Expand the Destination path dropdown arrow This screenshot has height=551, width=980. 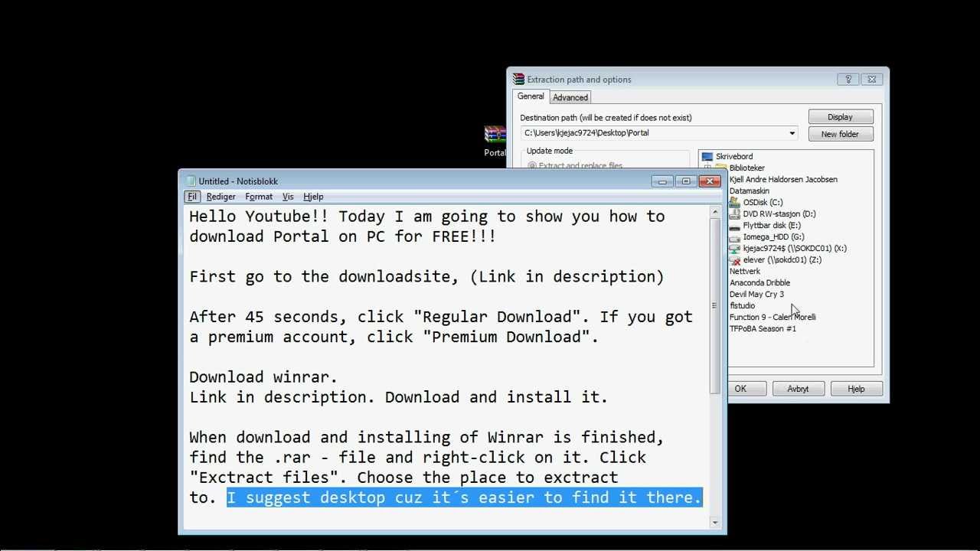click(792, 133)
